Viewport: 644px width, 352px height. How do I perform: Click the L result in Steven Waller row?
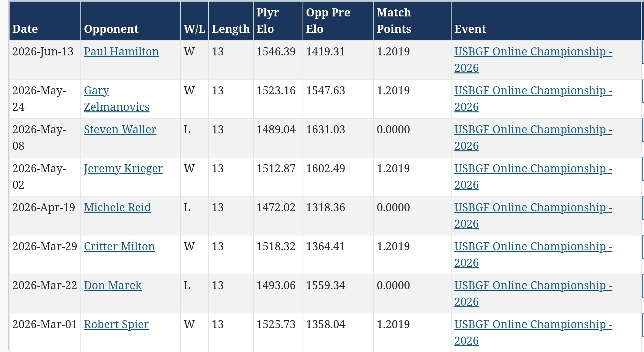(187, 129)
